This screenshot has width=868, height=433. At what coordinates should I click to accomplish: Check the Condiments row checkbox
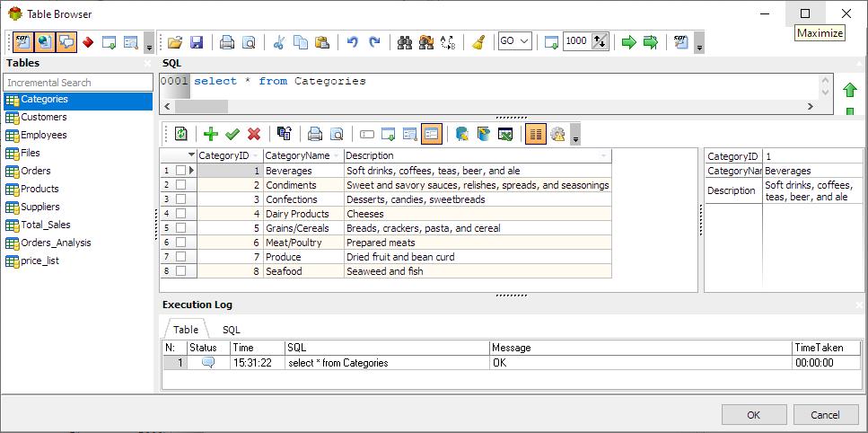click(180, 185)
